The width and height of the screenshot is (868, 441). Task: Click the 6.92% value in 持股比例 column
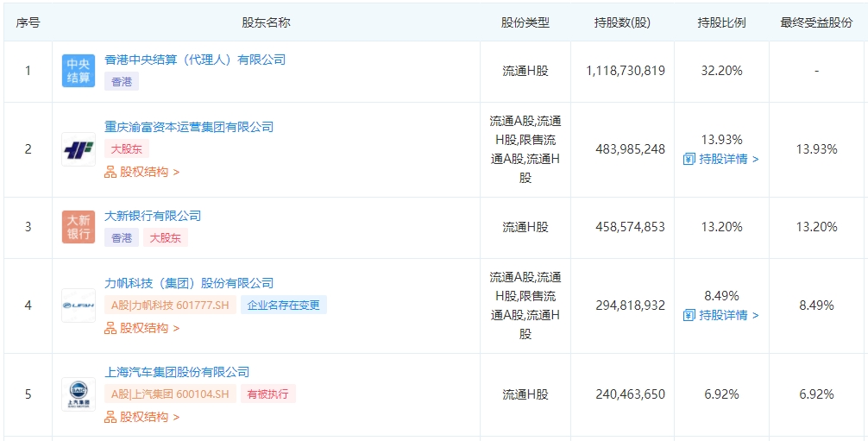(x=721, y=394)
